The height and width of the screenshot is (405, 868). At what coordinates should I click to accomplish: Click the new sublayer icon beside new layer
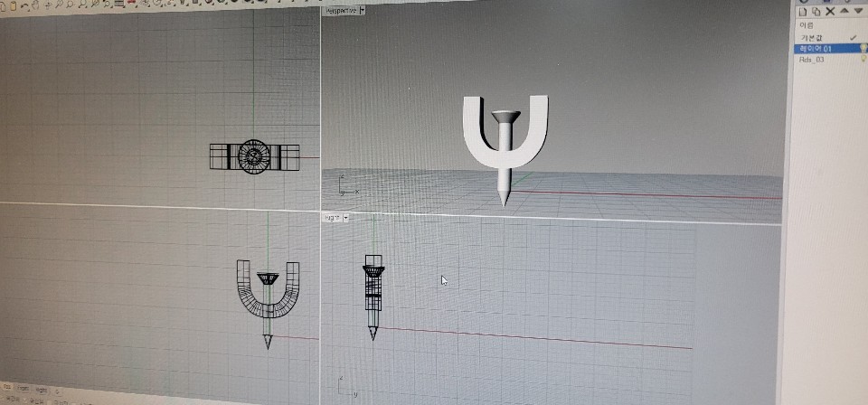coord(816,12)
